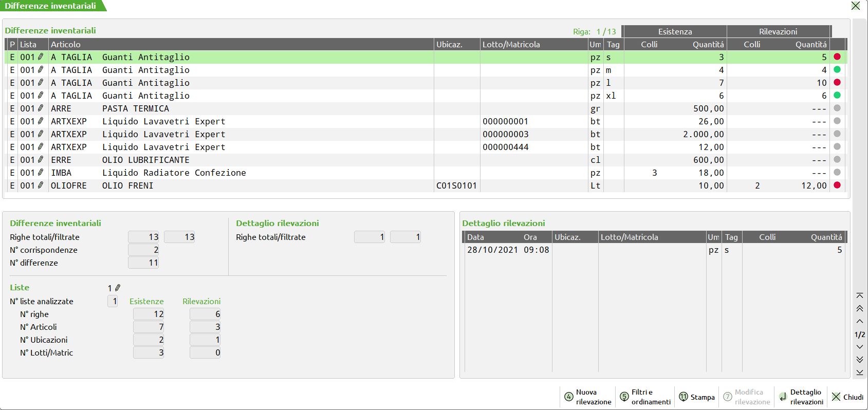868x410 pixels.
Task: Open Dettaglio rilevazioni
Action: point(801,397)
